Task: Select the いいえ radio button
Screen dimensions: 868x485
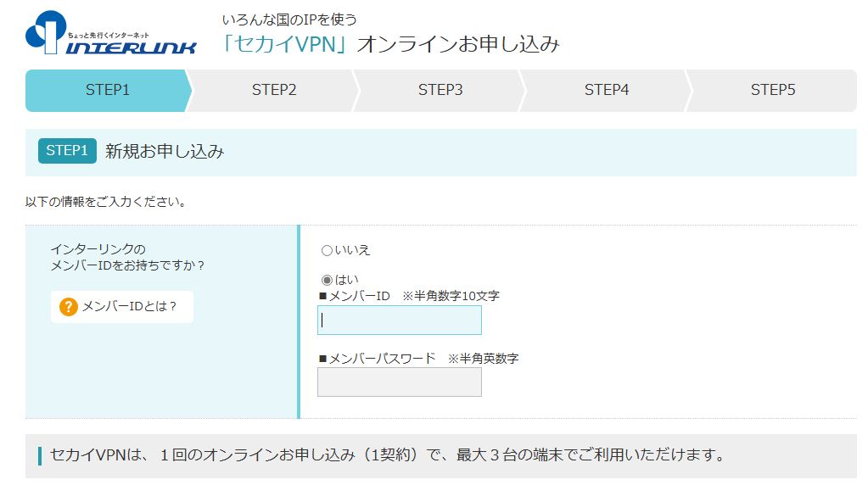Action: (x=327, y=250)
